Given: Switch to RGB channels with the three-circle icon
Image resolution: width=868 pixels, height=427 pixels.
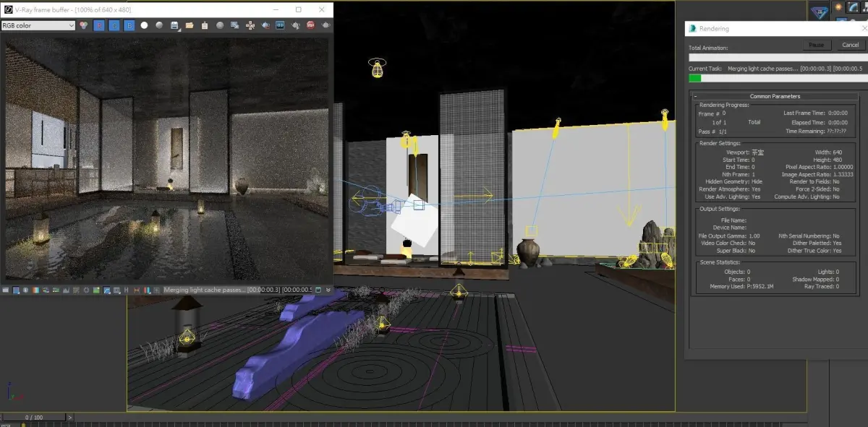Looking at the screenshot, I should coord(83,25).
